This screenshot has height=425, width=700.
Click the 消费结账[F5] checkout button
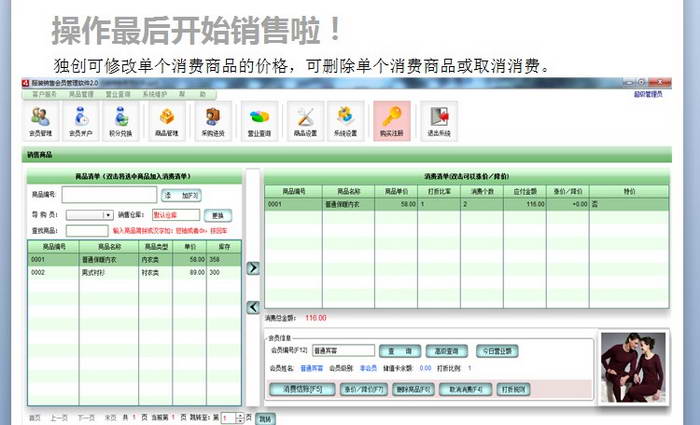302,389
